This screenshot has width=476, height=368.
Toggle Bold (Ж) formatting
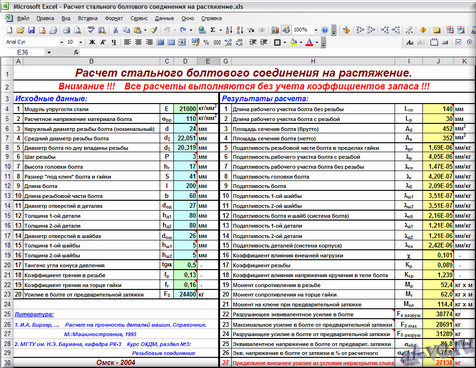92,42
